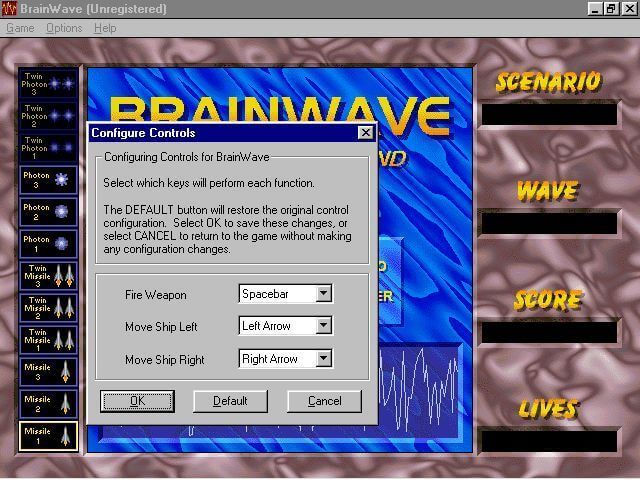
Task: Click the LIVES display box
Action: point(549,441)
